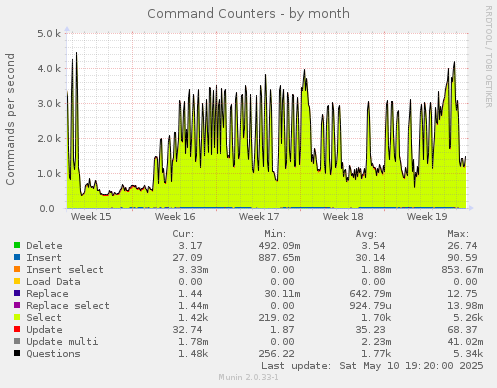This screenshot has width=497, height=388.
Task: Click the 3.0 k y-axis label
Action: (49, 104)
